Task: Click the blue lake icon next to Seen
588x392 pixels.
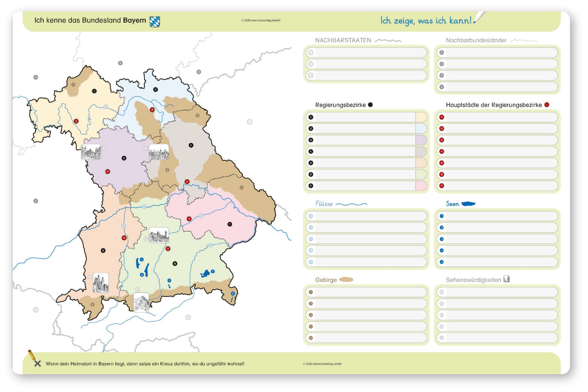Action: [468, 204]
